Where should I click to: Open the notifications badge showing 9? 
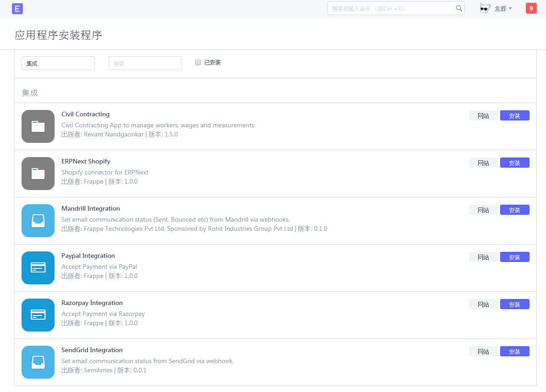coord(531,8)
